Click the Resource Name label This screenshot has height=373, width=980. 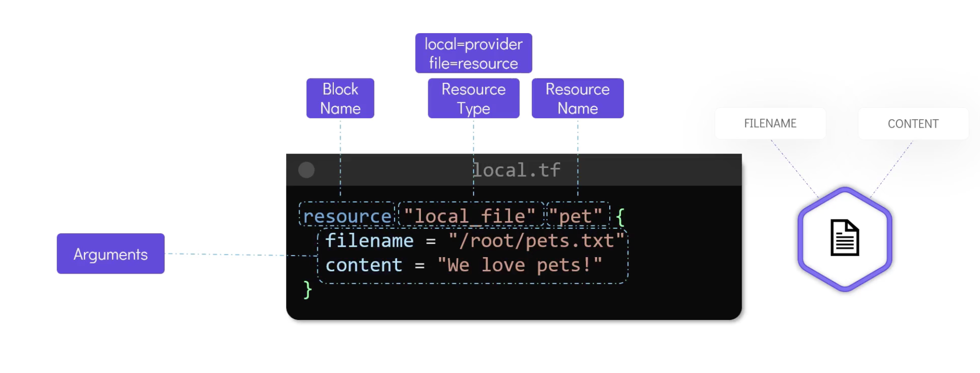578,98
